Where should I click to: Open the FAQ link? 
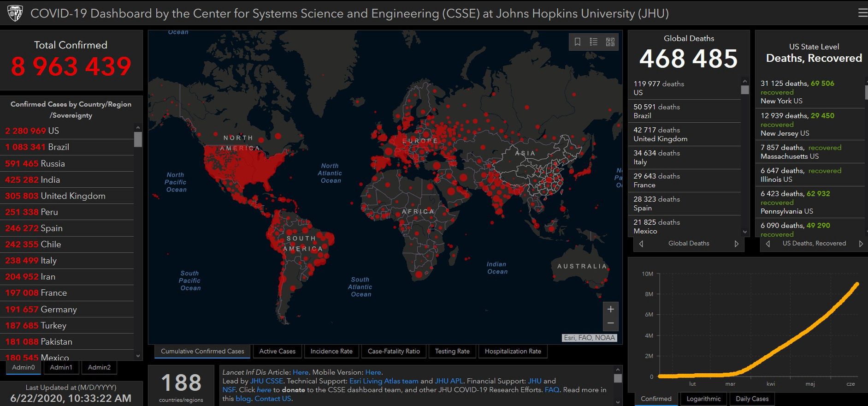(552, 390)
